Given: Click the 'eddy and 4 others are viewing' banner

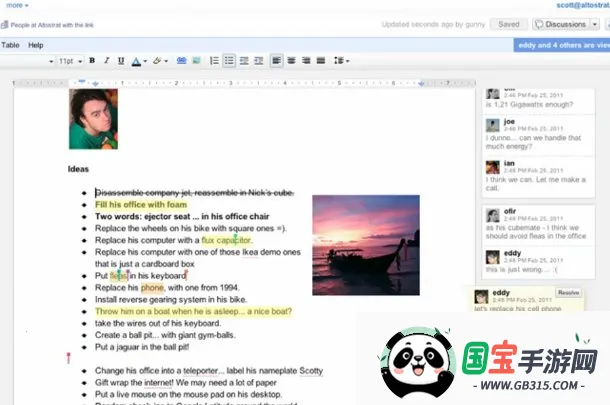Looking at the screenshot, I should click(x=562, y=45).
